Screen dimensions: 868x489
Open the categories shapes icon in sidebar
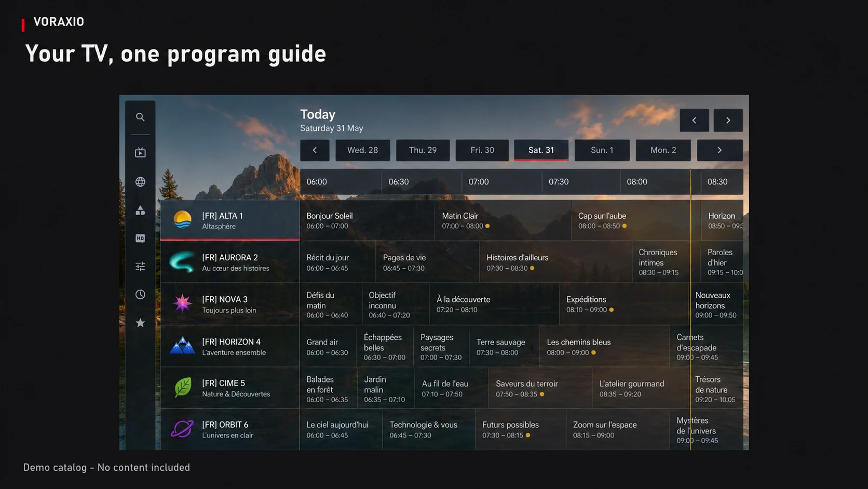[140, 210]
